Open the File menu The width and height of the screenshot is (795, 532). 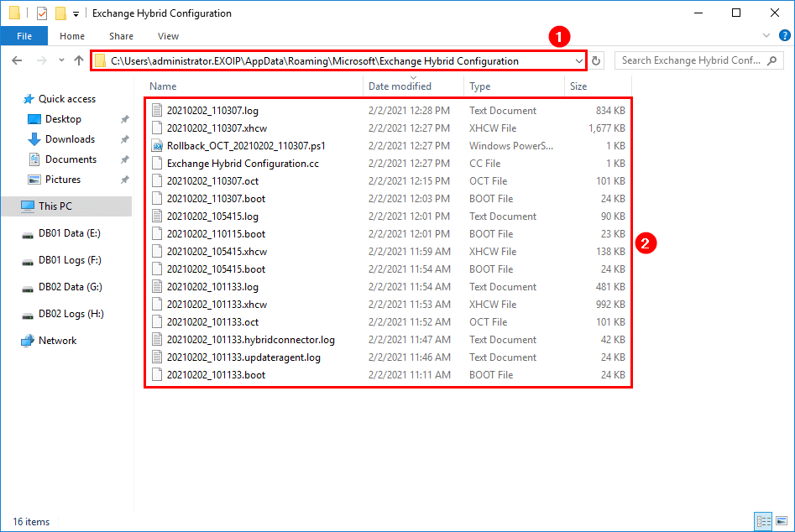[24, 36]
